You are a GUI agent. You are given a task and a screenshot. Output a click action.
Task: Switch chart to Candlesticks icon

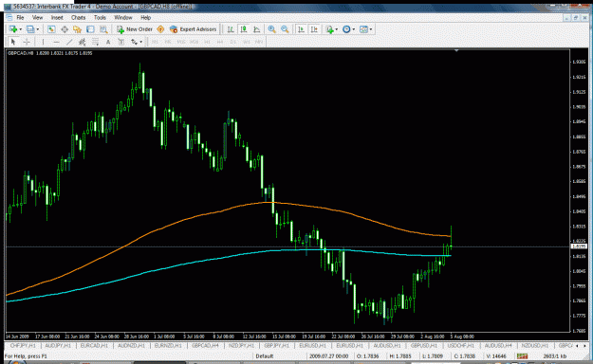[x=243, y=29]
